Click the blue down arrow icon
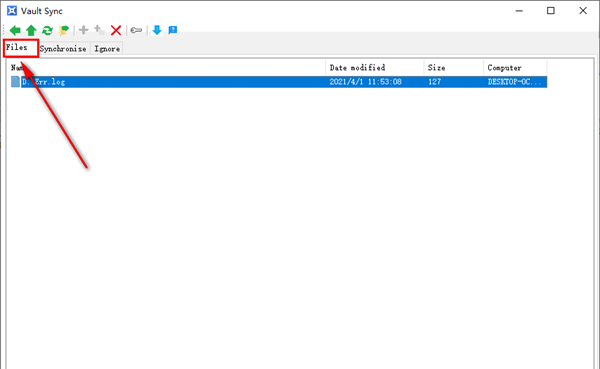 pos(157,30)
